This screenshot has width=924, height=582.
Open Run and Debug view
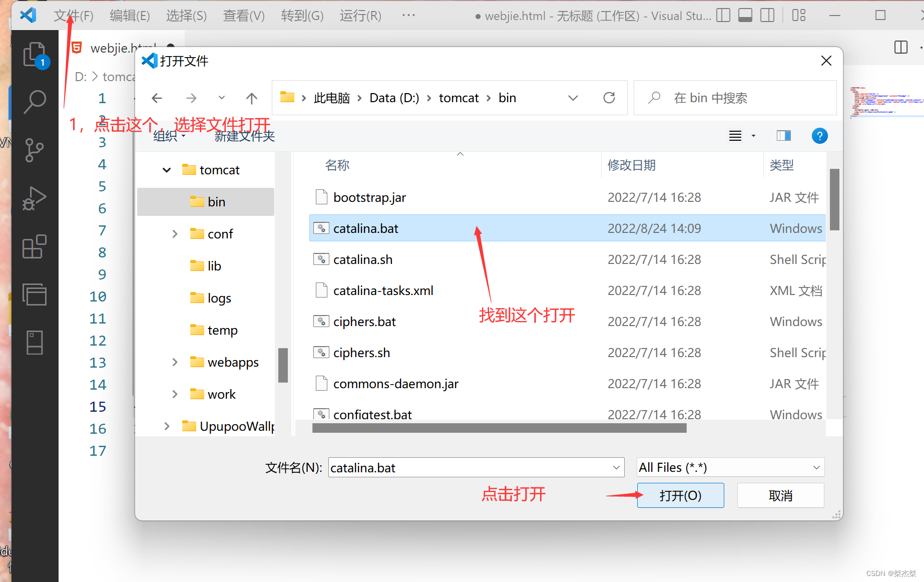coord(35,198)
